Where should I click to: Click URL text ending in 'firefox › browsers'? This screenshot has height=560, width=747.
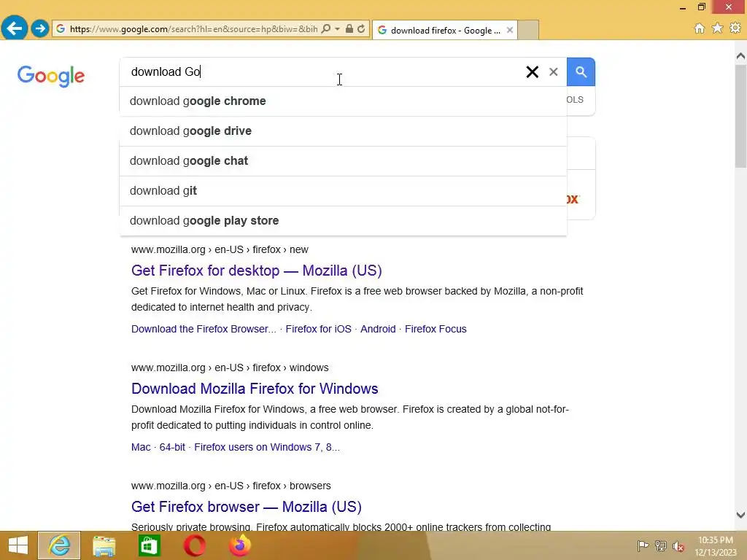(x=231, y=486)
